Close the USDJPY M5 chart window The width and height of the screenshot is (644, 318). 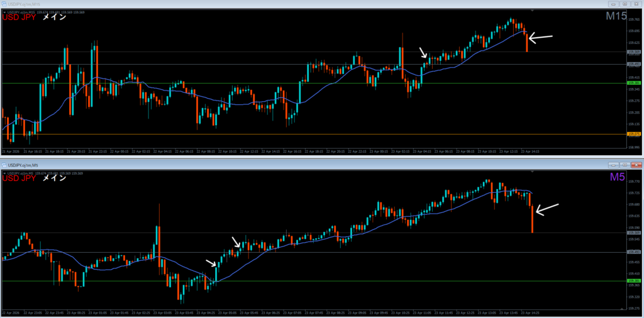[636, 165]
